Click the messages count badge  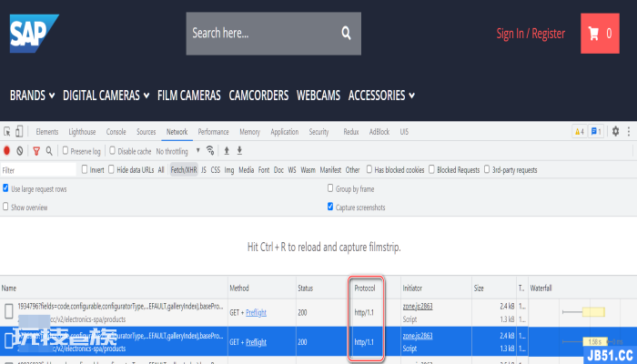(596, 132)
